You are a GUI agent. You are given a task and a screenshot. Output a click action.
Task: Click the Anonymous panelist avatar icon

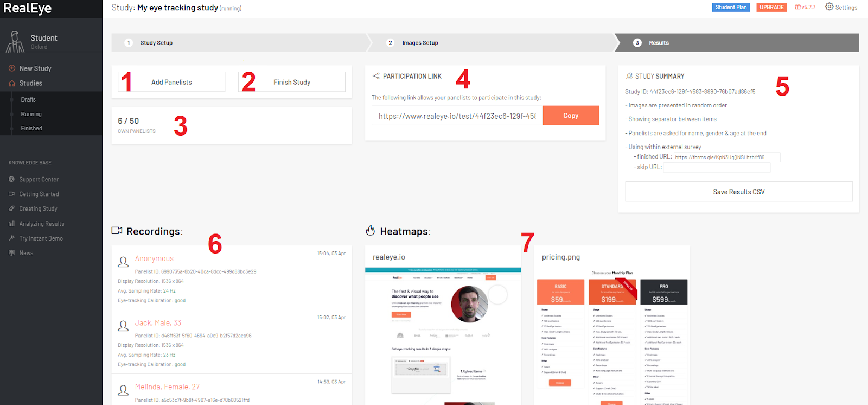(x=123, y=262)
